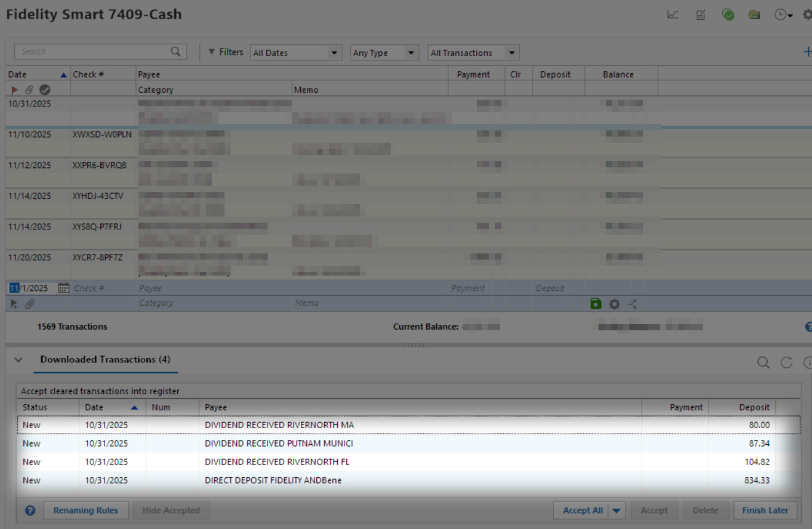Screen dimensions: 812x529
Task: Open the transaction gear options icon
Action: pos(614,304)
